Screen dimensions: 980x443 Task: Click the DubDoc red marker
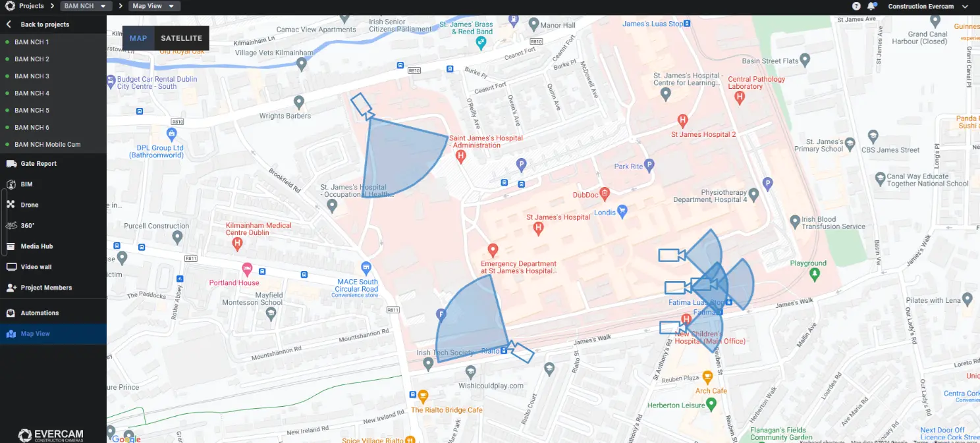click(x=605, y=194)
